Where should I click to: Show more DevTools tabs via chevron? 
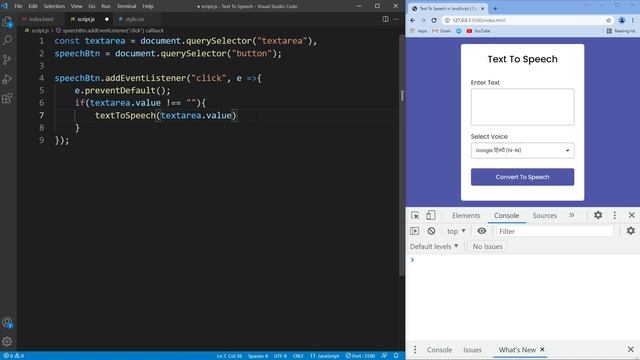[x=571, y=215]
